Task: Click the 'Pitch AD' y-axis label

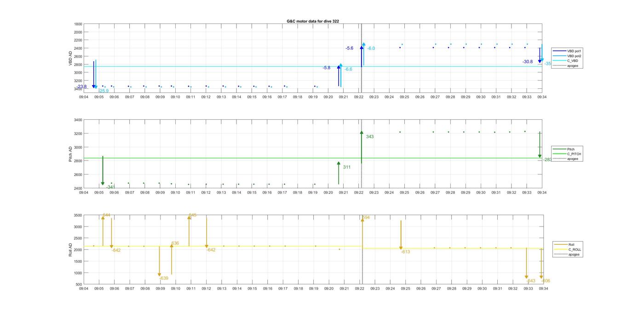Action: [x=71, y=154]
